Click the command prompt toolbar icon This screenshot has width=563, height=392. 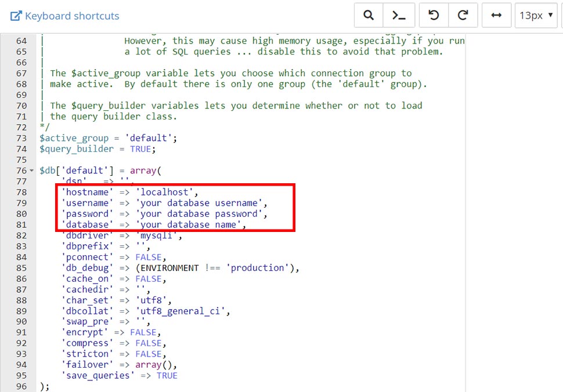coord(399,16)
